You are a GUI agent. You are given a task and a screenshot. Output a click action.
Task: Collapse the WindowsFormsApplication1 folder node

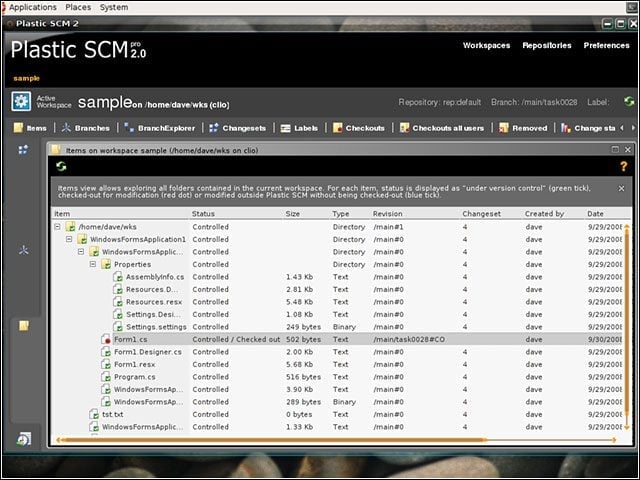[x=69, y=239]
